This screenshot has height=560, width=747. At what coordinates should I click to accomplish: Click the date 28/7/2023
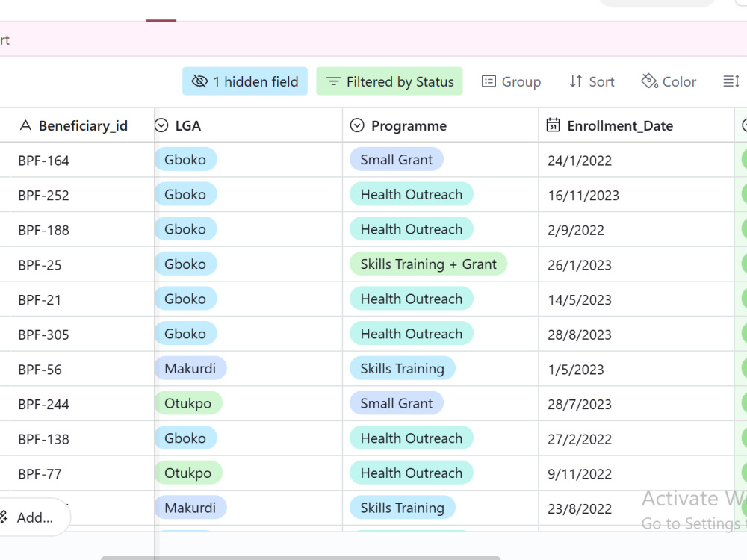(580, 404)
